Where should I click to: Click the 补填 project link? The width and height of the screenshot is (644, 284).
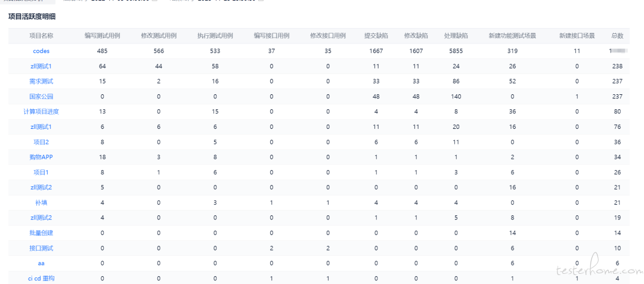click(41, 203)
